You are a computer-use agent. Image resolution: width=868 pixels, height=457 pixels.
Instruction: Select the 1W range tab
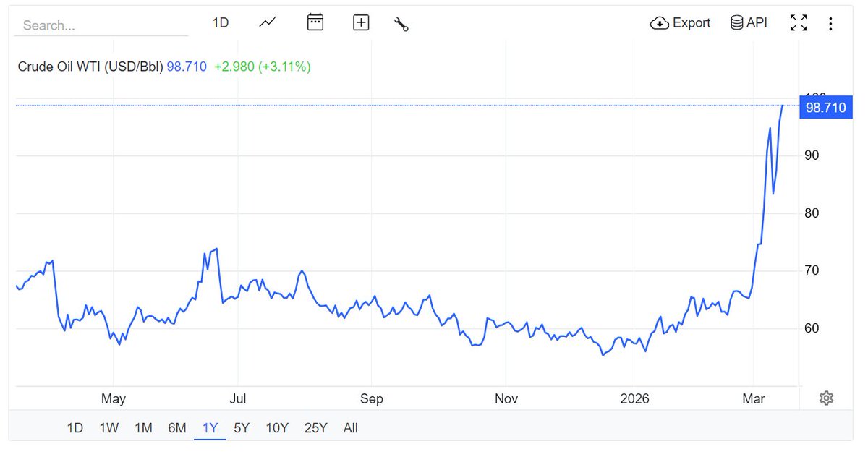pyautogui.click(x=109, y=428)
